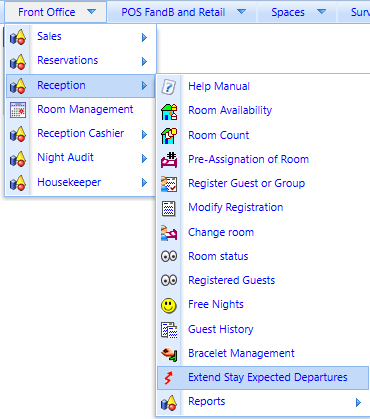Select Night Audit entry

click(x=81, y=158)
